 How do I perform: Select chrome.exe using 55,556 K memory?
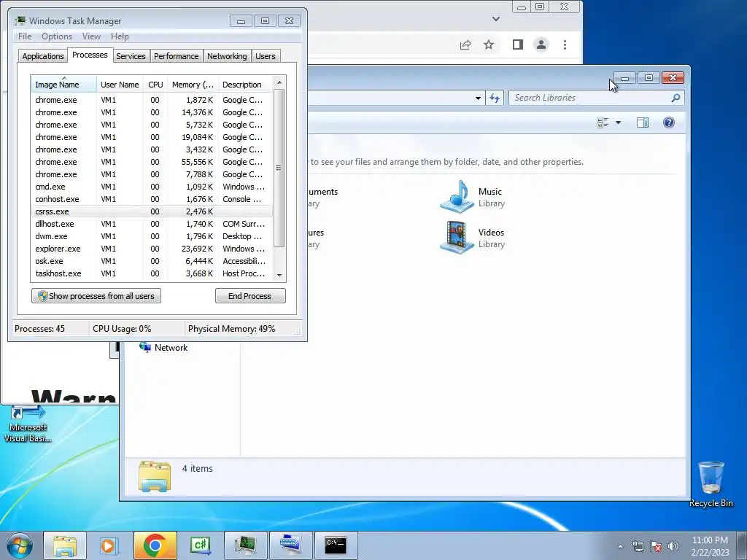click(152, 162)
